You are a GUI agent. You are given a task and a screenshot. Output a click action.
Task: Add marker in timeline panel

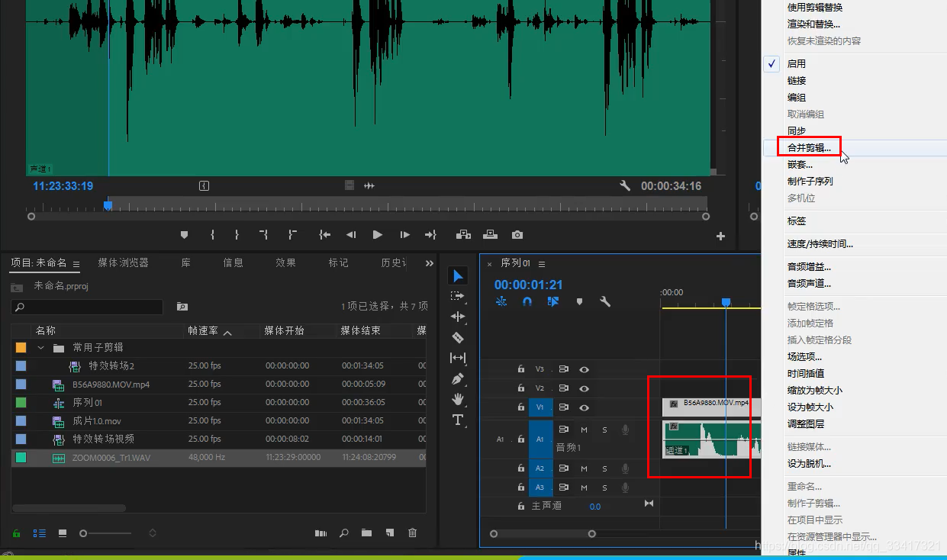(x=580, y=301)
